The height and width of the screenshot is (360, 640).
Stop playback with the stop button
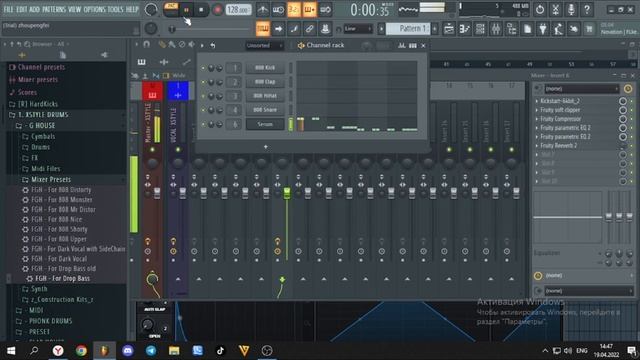pyautogui.click(x=201, y=9)
